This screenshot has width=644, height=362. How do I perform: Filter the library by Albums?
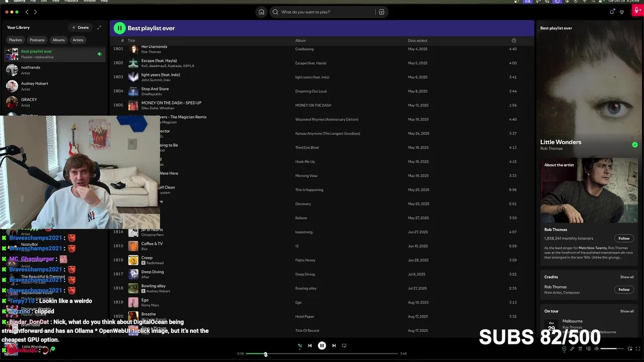click(59, 40)
